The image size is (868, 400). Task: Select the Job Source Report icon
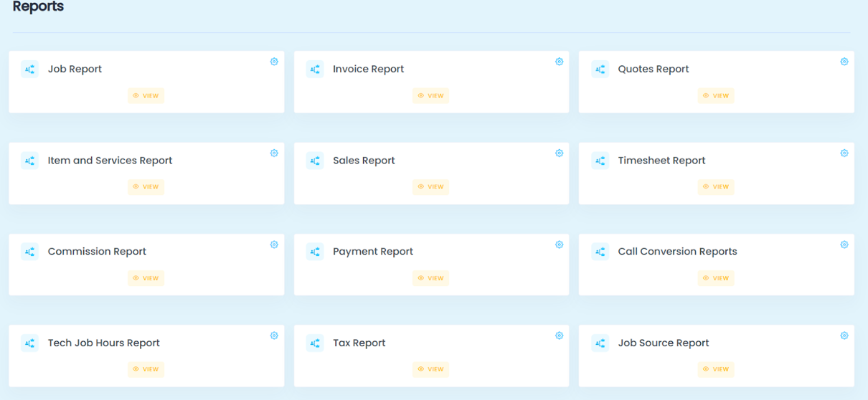pyautogui.click(x=600, y=343)
